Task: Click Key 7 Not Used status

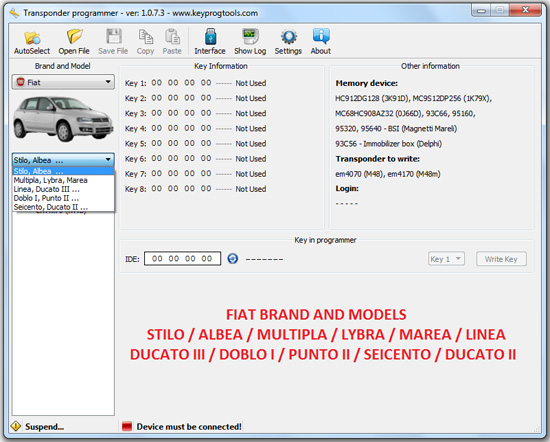Action: 251,174
